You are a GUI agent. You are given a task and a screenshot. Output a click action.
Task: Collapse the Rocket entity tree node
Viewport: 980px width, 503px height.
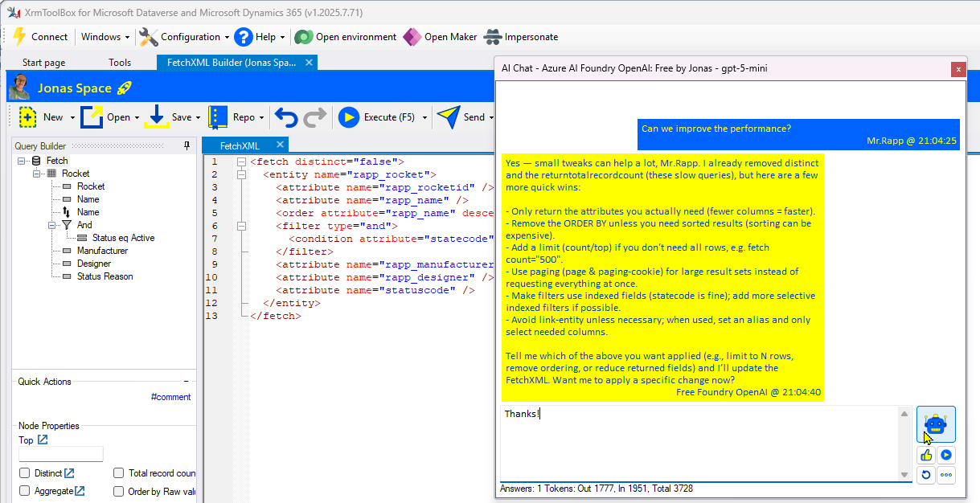tap(36, 174)
